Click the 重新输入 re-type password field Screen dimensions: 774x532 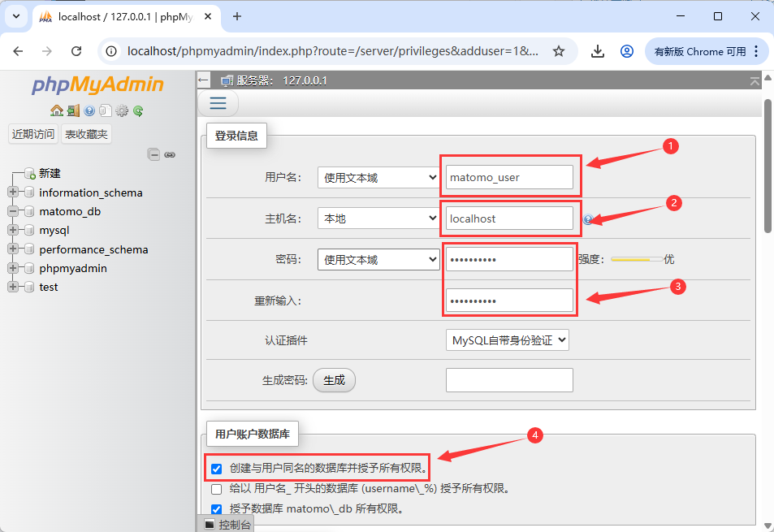509,301
